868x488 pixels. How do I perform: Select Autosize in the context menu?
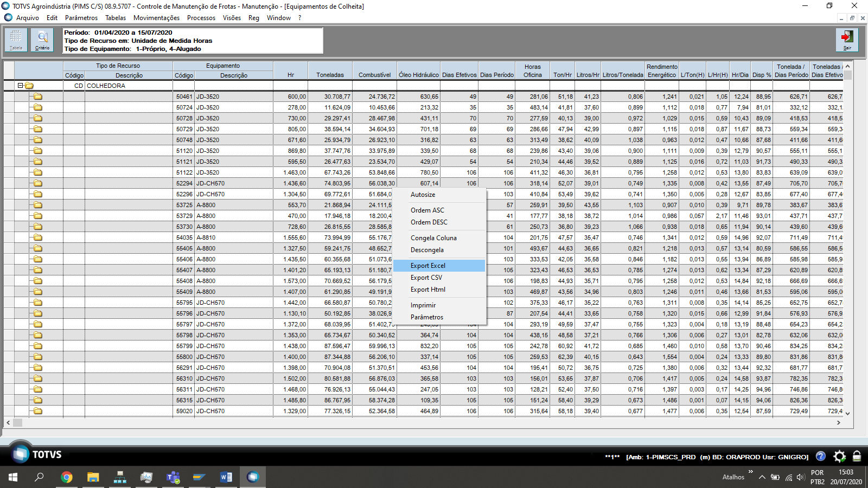pyautogui.click(x=439, y=195)
